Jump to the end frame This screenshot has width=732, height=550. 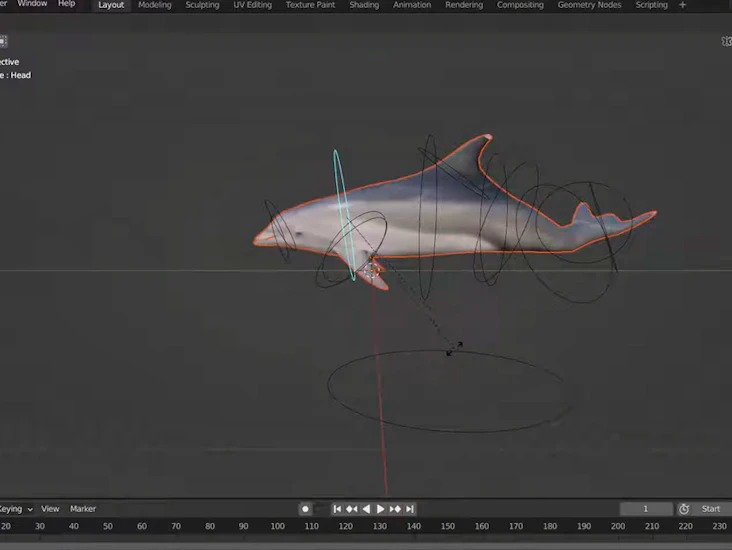pyautogui.click(x=410, y=509)
